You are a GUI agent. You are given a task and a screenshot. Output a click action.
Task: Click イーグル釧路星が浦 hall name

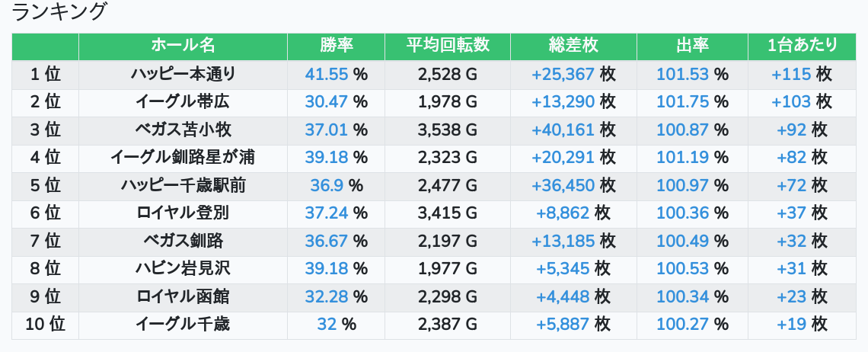(183, 158)
